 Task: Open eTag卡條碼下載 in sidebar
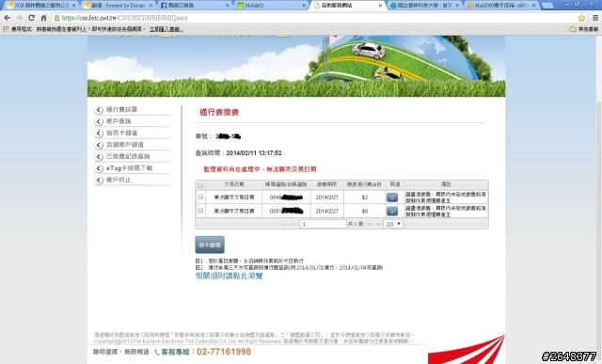click(x=129, y=168)
